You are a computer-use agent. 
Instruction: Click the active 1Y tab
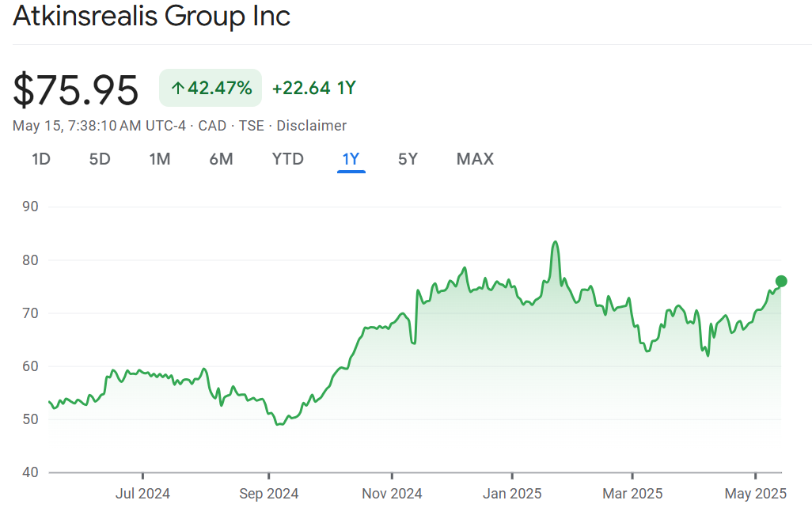click(351, 159)
